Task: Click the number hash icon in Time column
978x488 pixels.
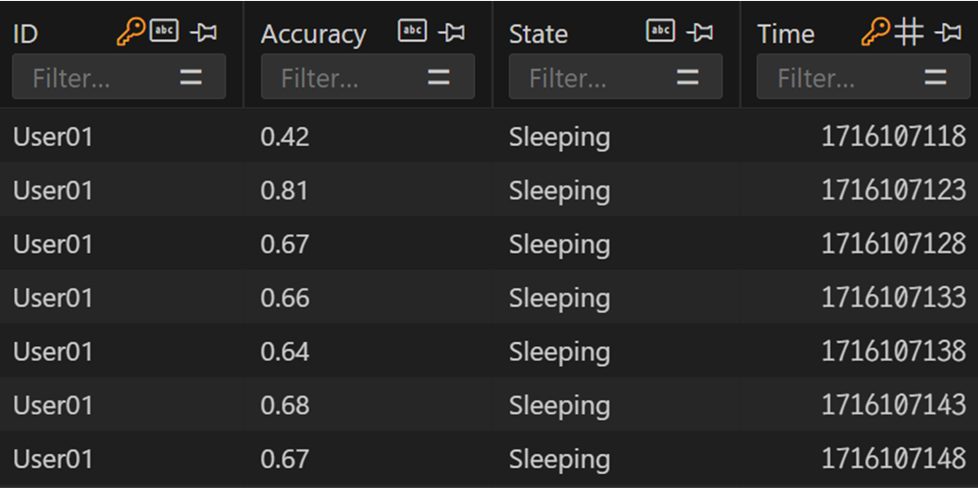Action: tap(909, 32)
